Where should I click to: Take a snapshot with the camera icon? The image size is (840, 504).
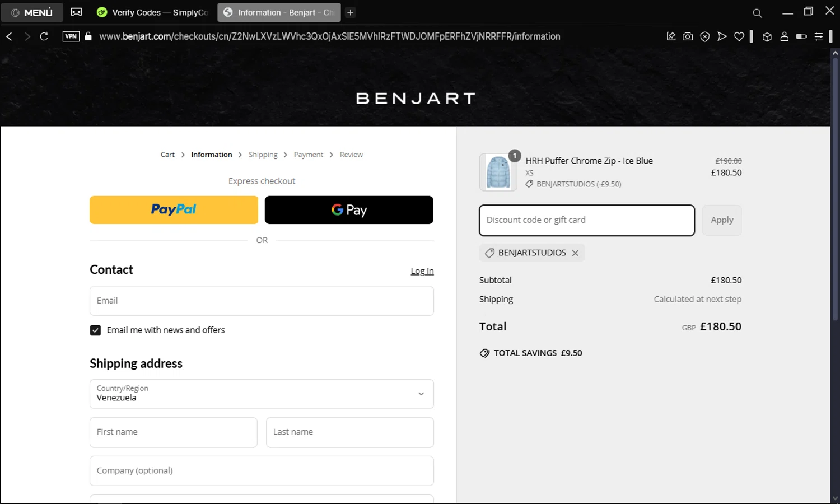[x=688, y=36]
